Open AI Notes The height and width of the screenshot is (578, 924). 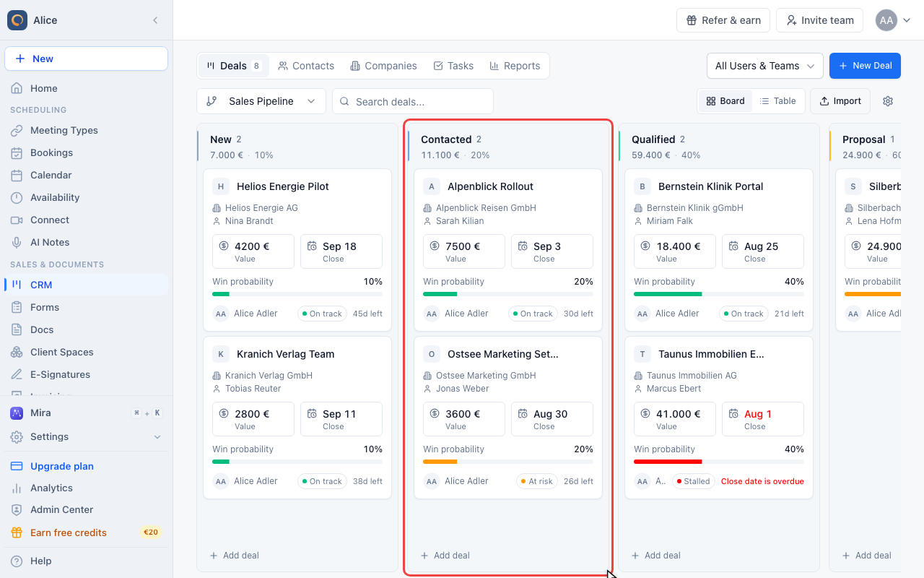86,242
